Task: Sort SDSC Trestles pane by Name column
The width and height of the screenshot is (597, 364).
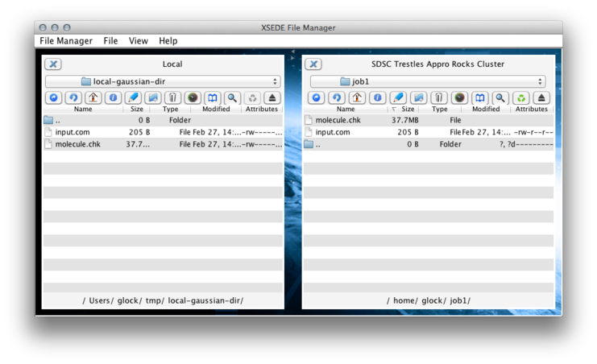Action: (346, 109)
